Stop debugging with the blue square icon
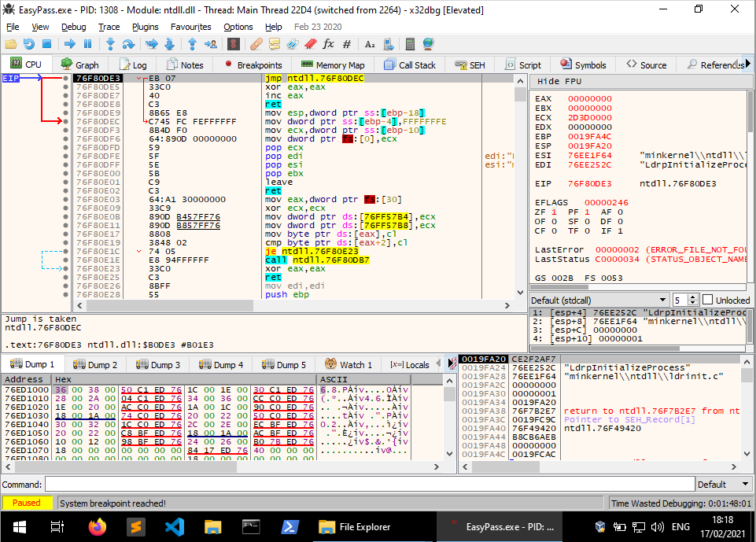The height and width of the screenshot is (542, 756). (46, 44)
